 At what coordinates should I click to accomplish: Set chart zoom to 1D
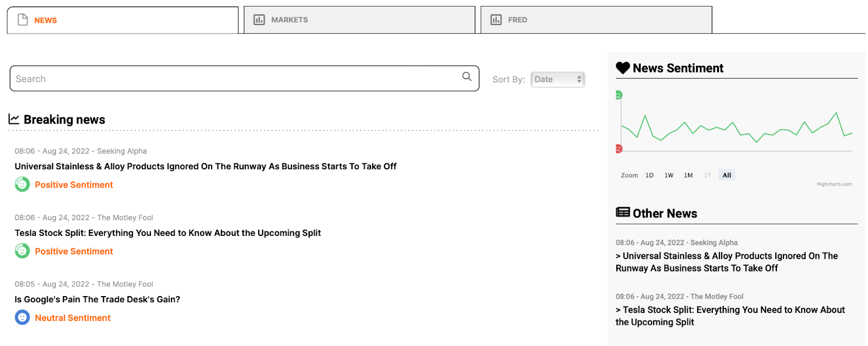click(649, 175)
